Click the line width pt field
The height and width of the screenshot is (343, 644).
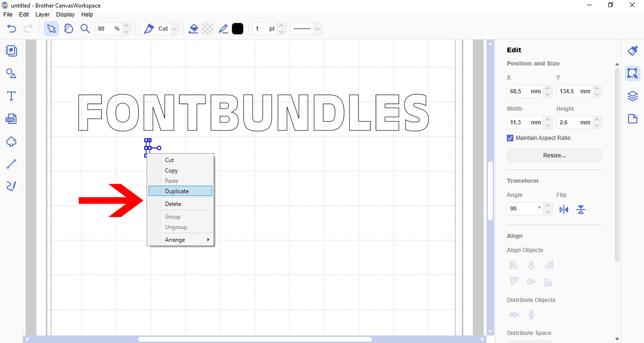tap(265, 29)
